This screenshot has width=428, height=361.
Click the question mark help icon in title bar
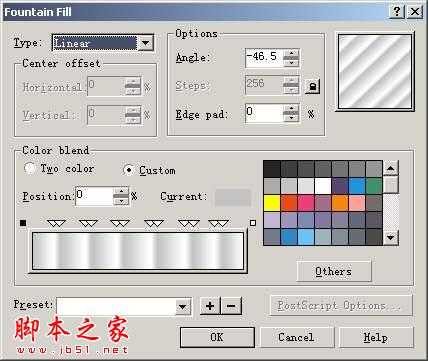click(x=397, y=12)
